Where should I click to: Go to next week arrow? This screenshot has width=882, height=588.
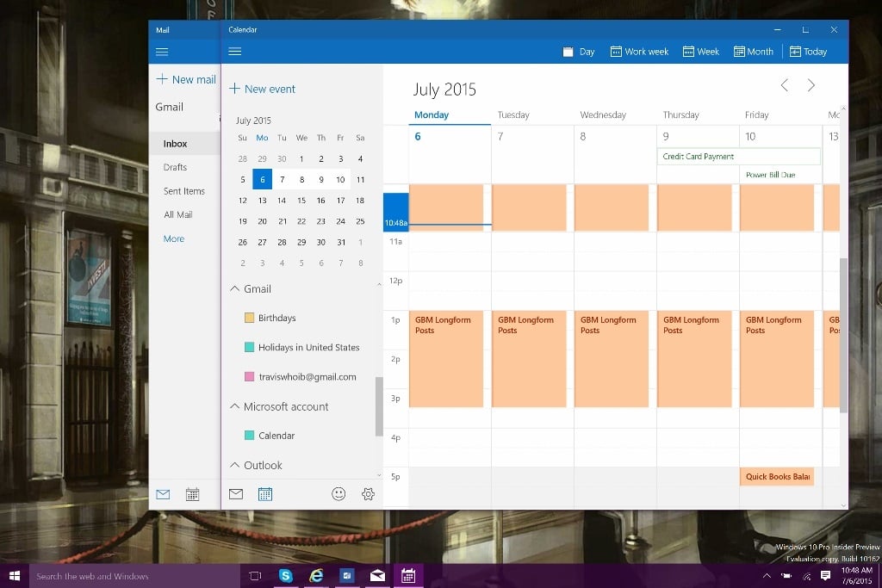(811, 85)
